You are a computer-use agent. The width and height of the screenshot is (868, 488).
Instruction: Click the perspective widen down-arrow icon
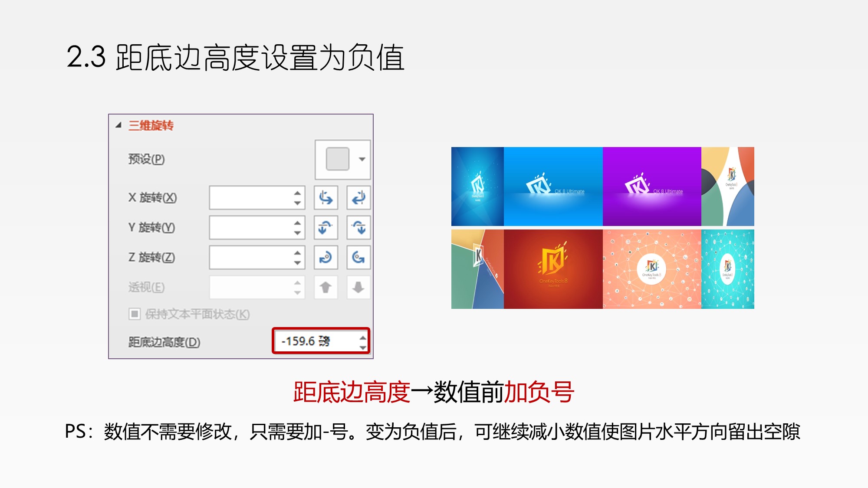(358, 287)
